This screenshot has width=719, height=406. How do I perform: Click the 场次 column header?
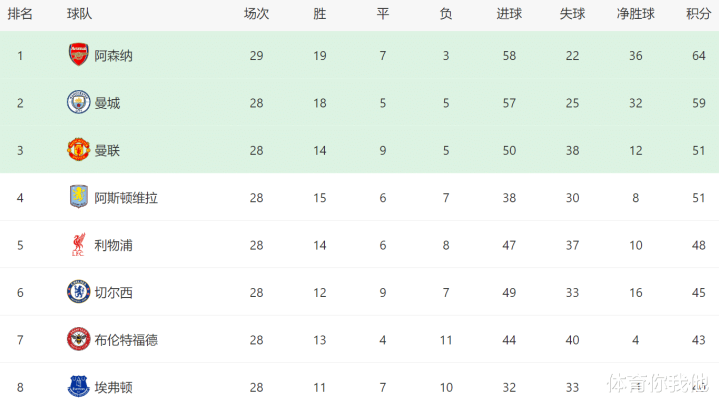click(x=256, y=14)
